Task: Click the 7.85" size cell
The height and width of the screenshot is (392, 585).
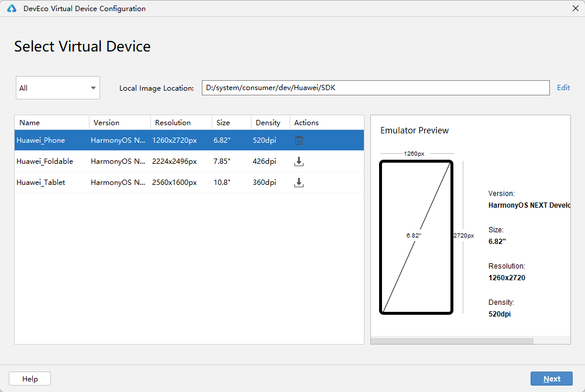Action: (222, 161)
